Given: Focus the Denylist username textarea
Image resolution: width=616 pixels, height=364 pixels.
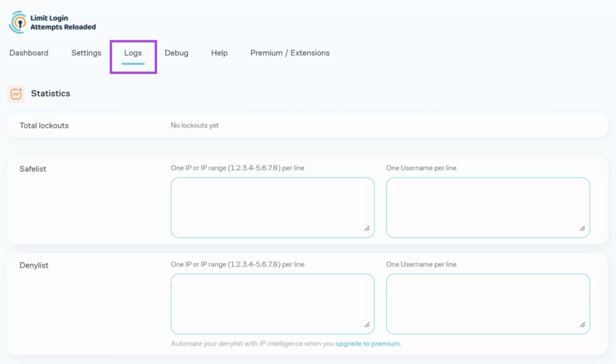Looking at the screenshot, I should (x=488, y=304).
